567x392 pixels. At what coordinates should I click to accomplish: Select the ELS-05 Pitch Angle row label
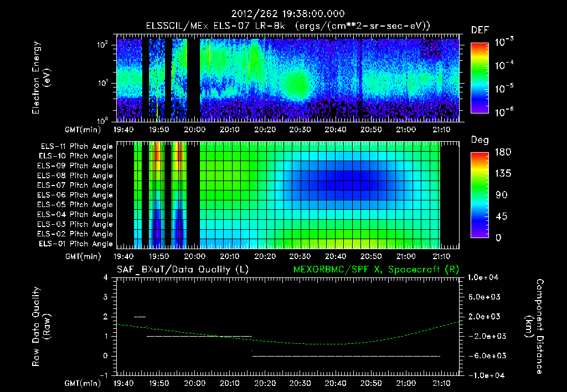point(75,205)
